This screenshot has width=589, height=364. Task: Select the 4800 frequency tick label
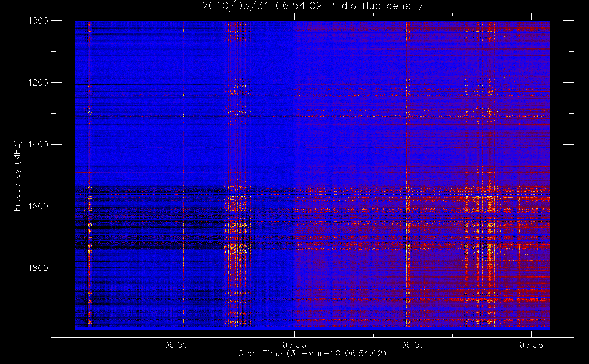pyautogui.click(x=37, y=268)
